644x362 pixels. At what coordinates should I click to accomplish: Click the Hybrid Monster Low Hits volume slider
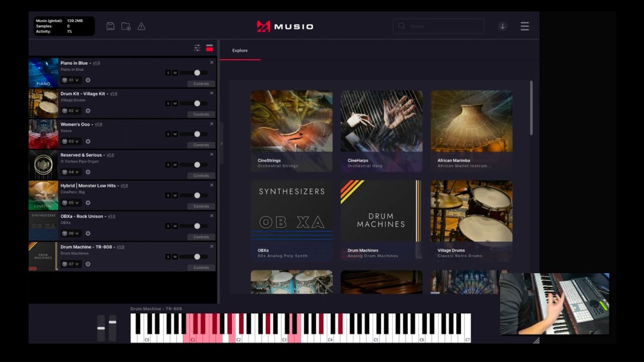click(194, 196)
